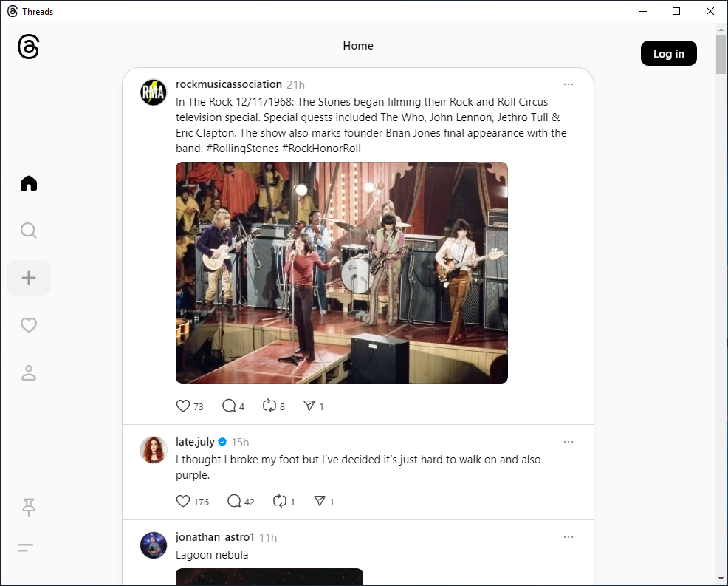Create a new thread with the plus icon
Screen dimensions: 728x586
pyautogui.click(x=28, y=277)
